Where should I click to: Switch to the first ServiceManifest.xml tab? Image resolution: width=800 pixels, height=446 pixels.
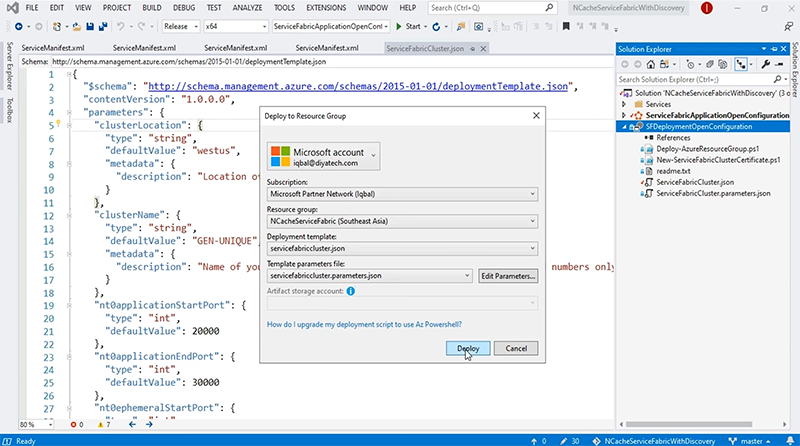click(53, 48)
